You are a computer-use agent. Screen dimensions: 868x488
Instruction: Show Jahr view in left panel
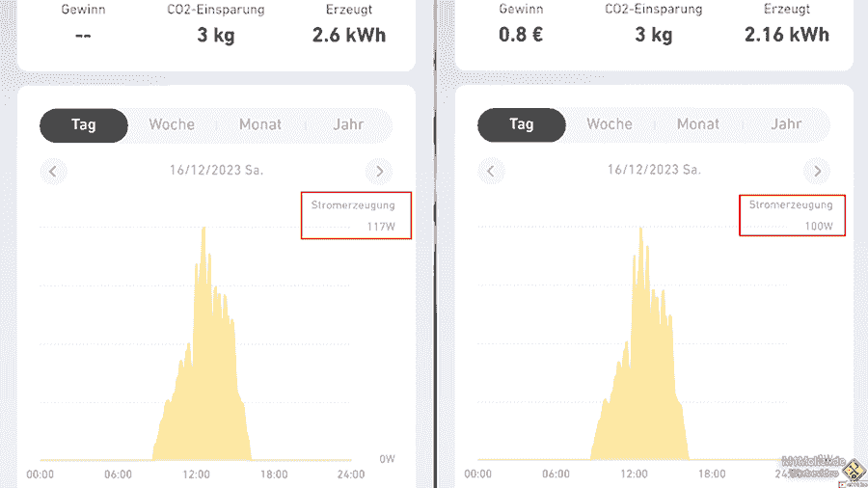pos(348,124)
